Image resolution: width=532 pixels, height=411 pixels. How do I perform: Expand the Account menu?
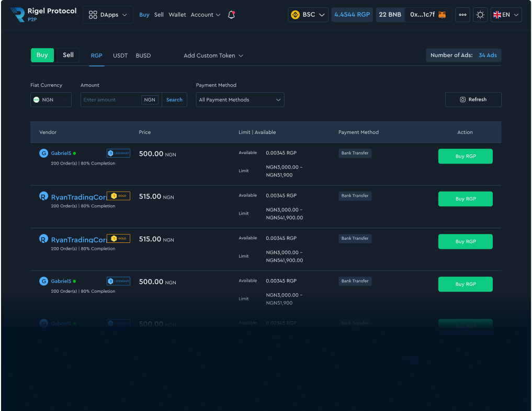(x=205, y=15)
